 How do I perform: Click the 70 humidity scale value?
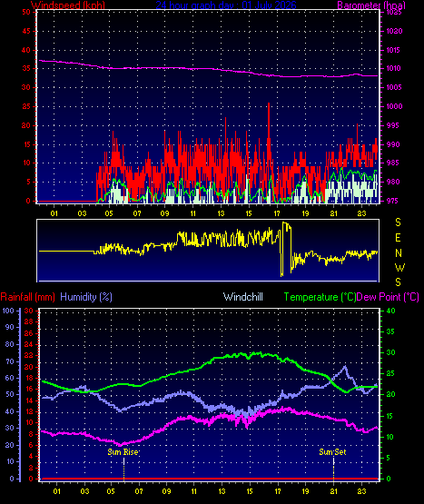10,361
